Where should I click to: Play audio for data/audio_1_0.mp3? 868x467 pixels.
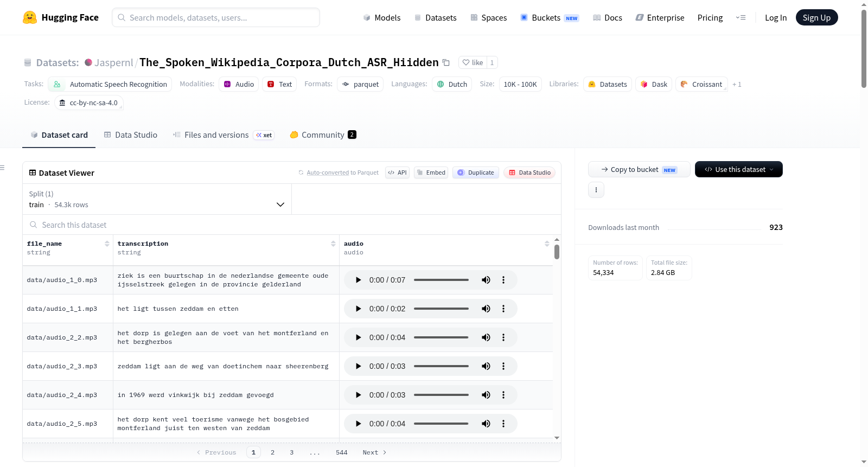click(358, 280)
